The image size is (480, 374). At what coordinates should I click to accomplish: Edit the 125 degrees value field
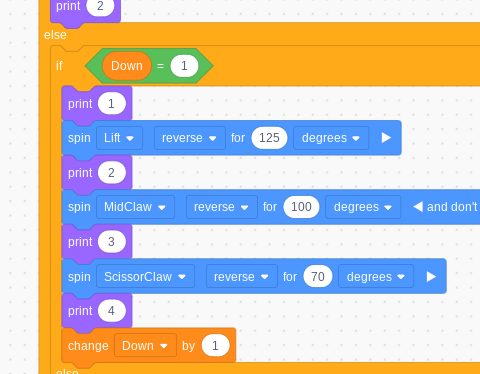[269, 138]
